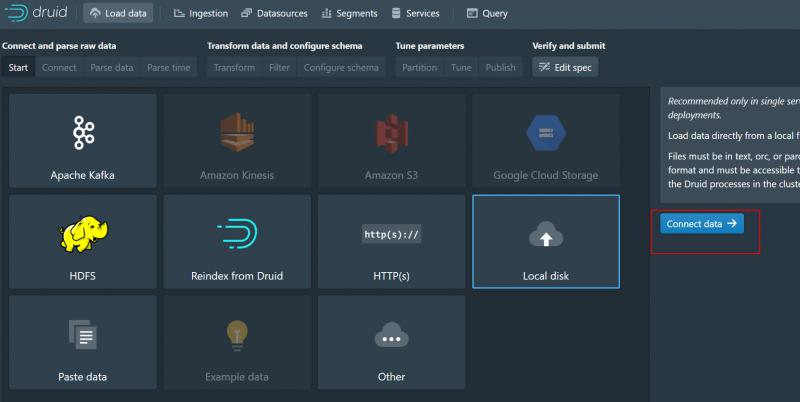Open the Ingestion view

click(x=201, y=13)
